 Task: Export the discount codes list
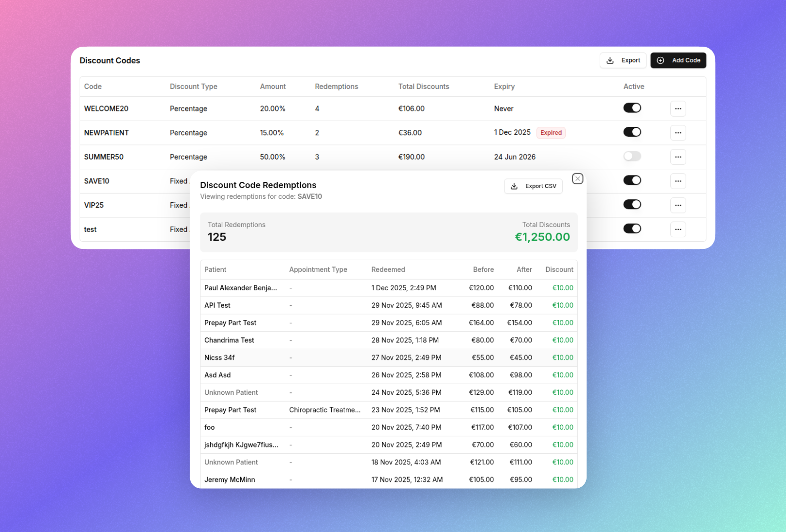623,60
